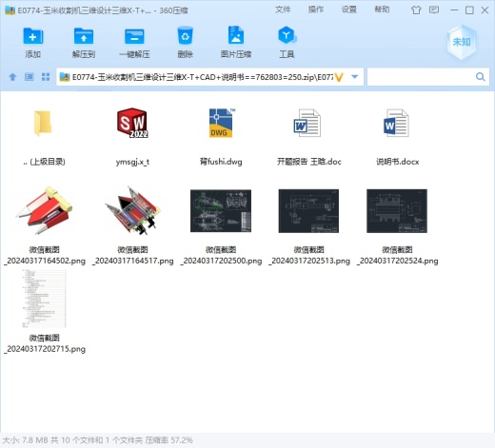Open the 图片压缩 (Image compress) tool

pyautogui.click(x=236, y=35)
